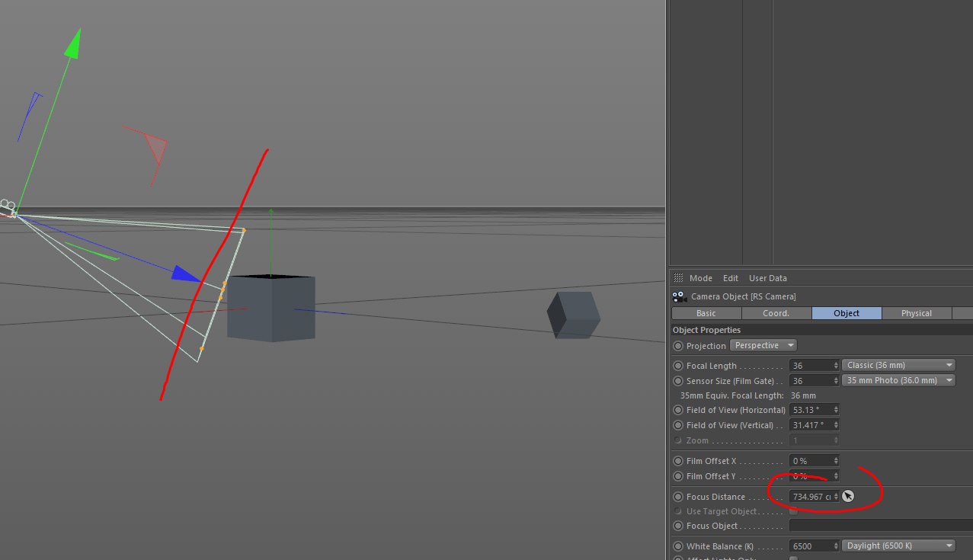Image resolution: width=973 pixels, height=560 pixels.
Task: Toggle Focus Object keyframe circle
Action: (x=678, y=526)
